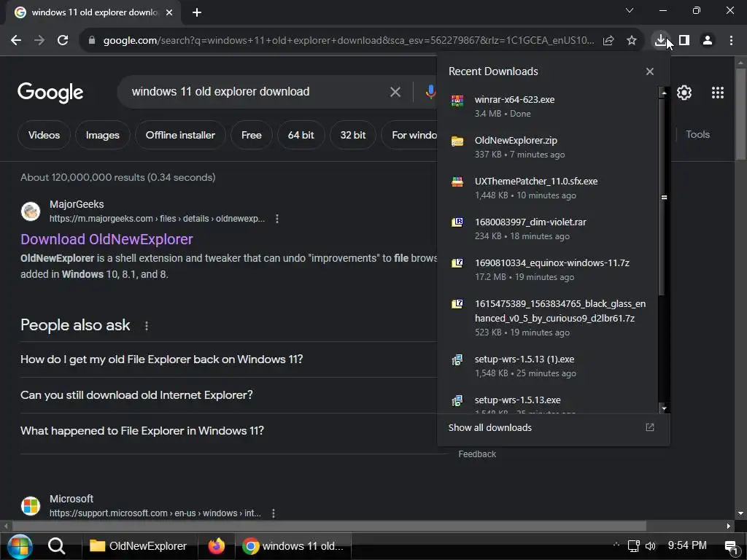
Task: Open the Chrome three-dot menu
Action: click(x=731, y=41)
